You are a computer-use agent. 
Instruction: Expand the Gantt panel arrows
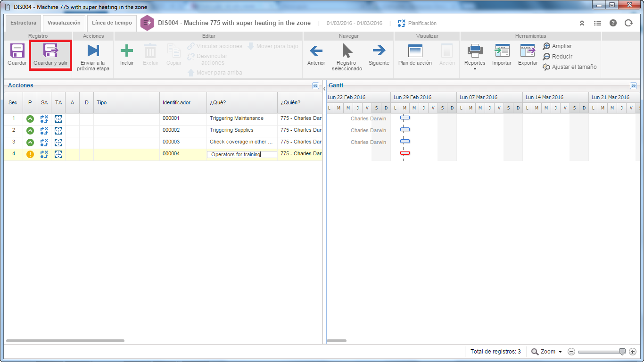[x=634, y=85]
